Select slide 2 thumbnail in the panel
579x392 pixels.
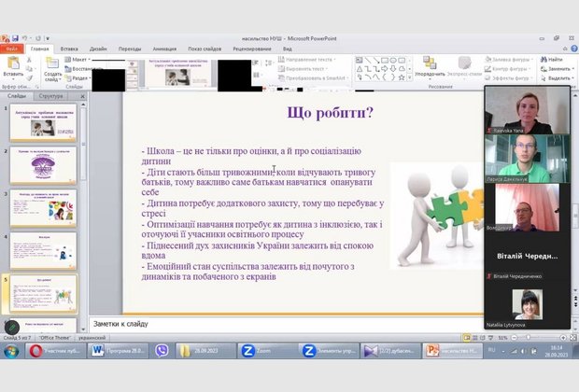(x=43, y=168)
